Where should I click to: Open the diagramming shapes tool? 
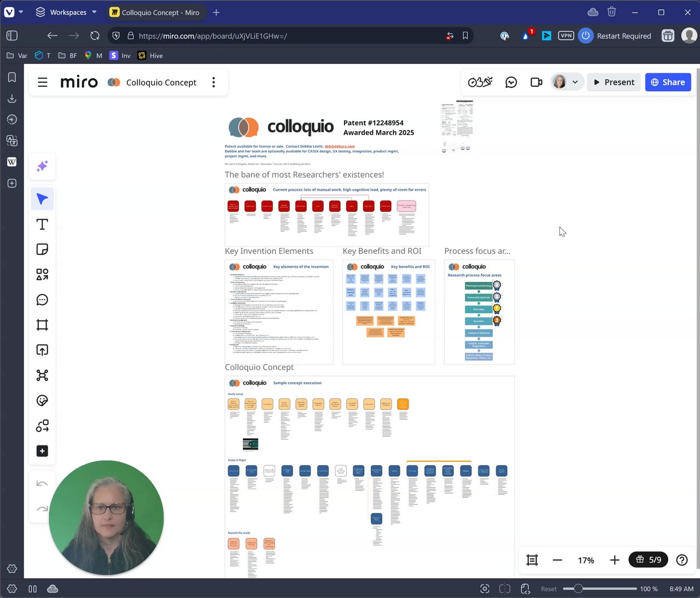(42, 426)
